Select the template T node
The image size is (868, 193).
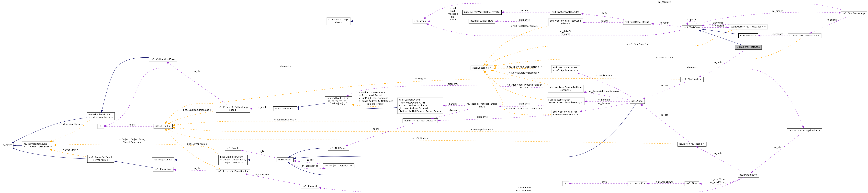point(101,126)
